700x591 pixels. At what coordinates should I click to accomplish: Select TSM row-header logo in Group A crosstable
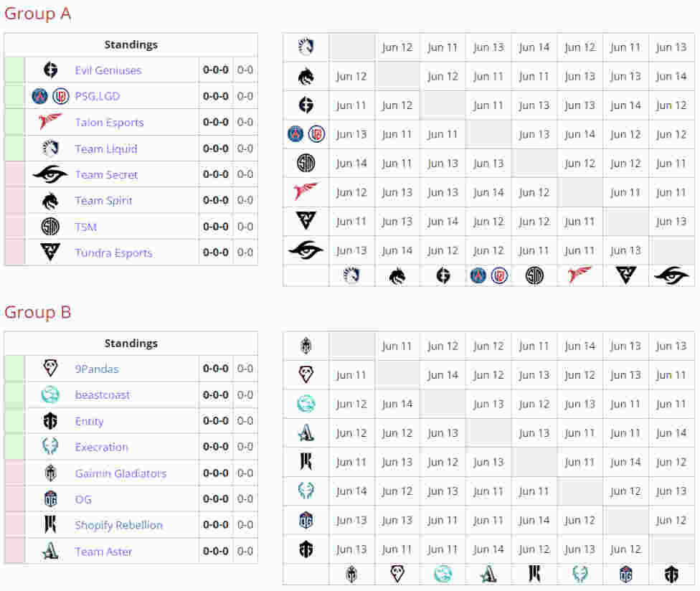pos(306,164)
